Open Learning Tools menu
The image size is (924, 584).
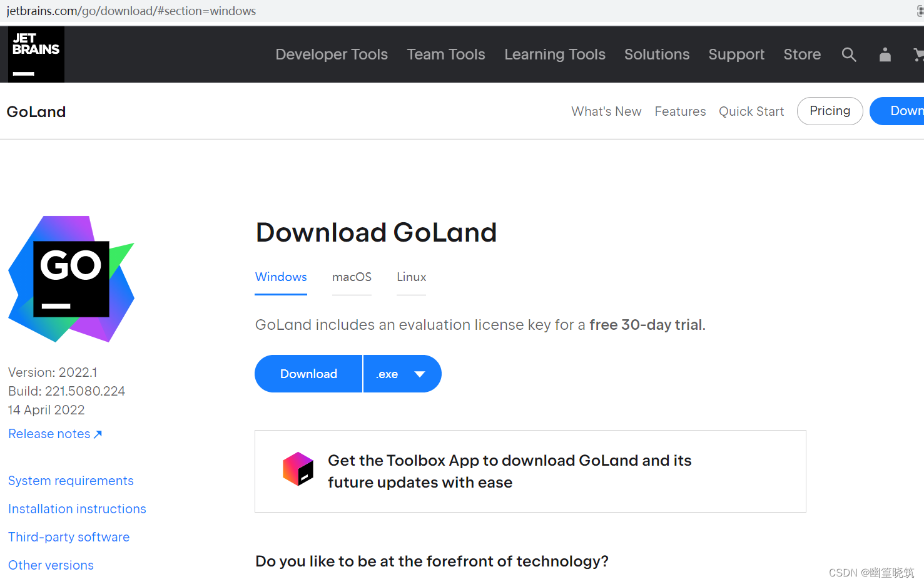click(555, 54)
